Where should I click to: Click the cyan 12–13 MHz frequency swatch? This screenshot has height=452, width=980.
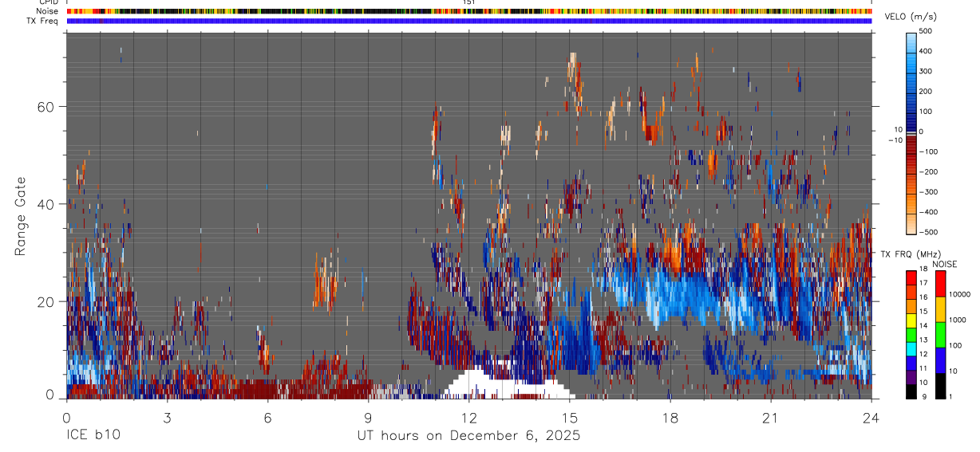tap(911, 348)
